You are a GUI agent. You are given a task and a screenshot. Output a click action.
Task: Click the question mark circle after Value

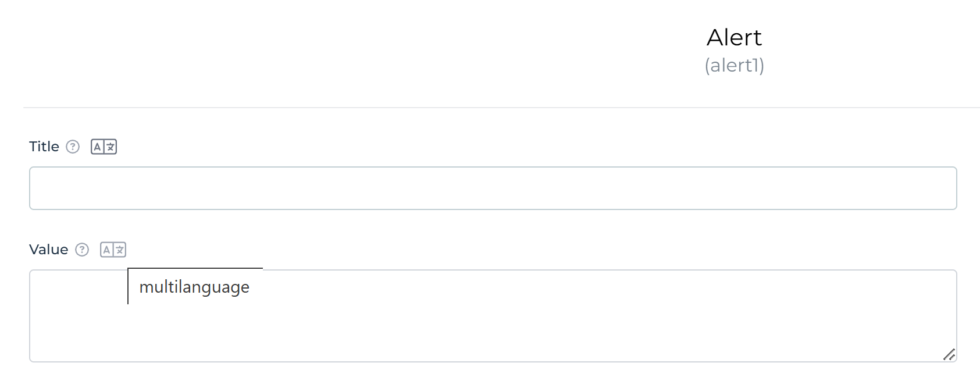click(83, 250)
